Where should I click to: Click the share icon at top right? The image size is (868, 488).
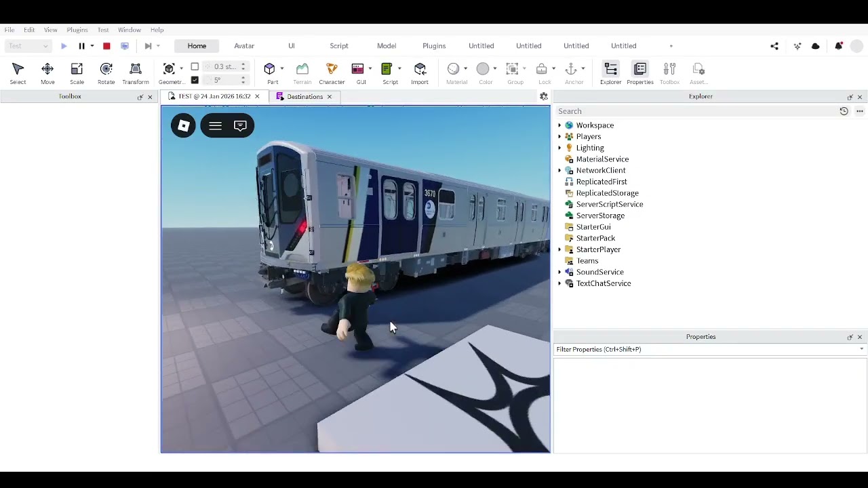pos(774,46)
